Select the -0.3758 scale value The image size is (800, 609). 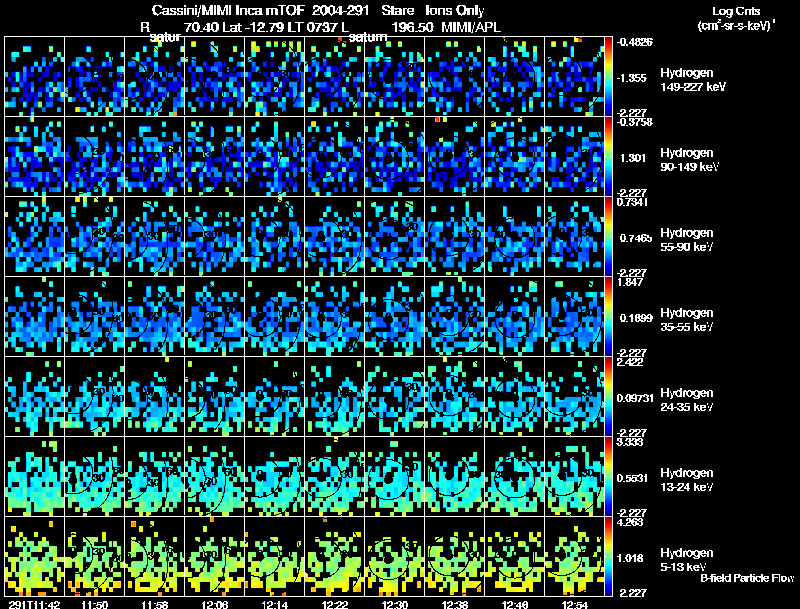tap(634, 122)
